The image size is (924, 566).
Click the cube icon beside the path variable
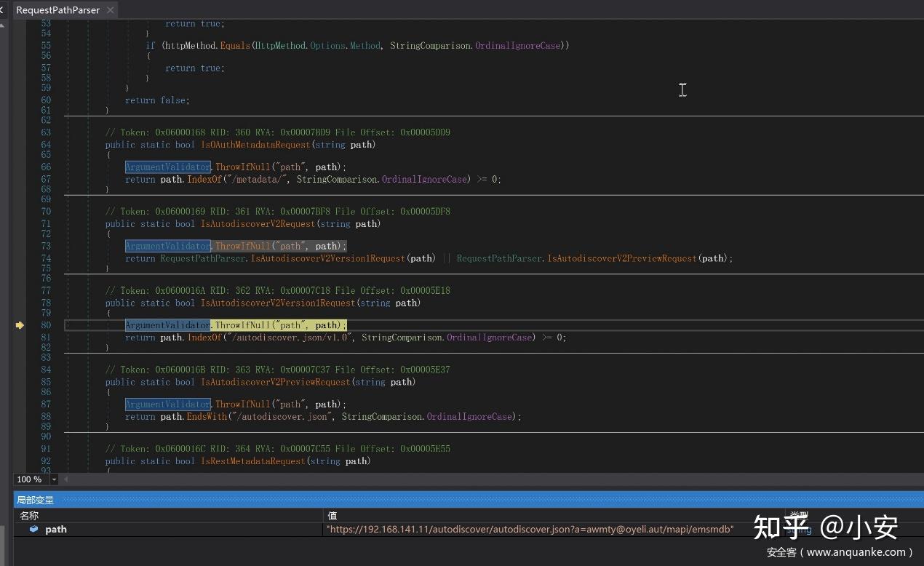(34, 529)
